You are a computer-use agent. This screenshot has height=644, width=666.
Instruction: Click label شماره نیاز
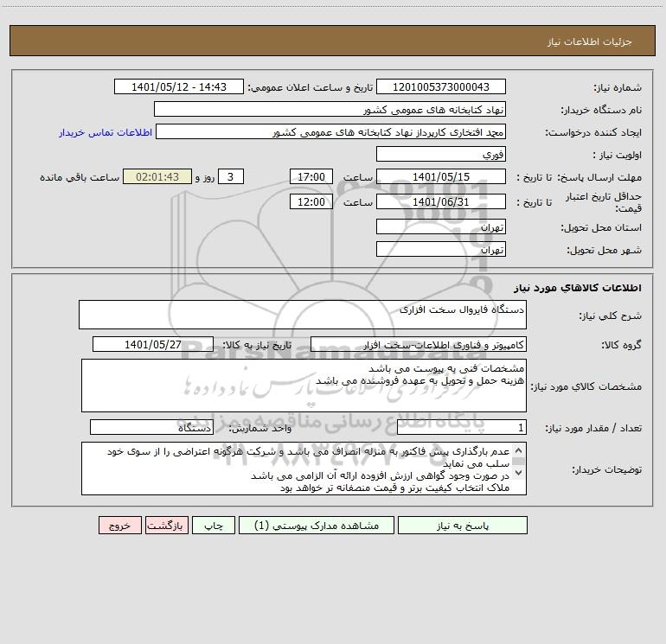[x=618, y=88]
